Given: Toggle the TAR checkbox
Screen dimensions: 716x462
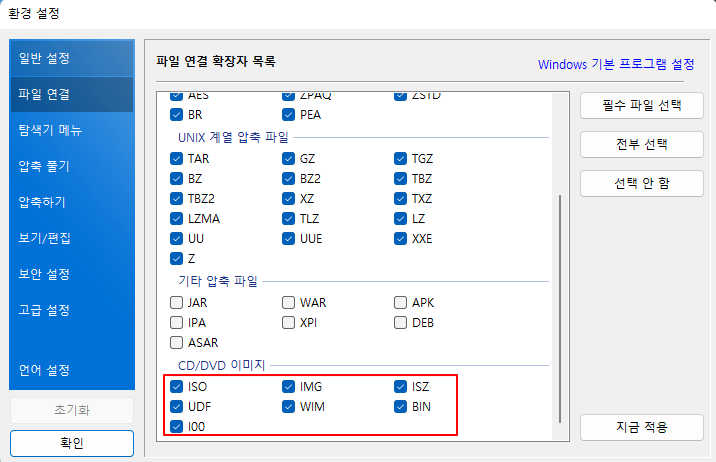Looking at the screenshot, I should click(x=176, y=158).
